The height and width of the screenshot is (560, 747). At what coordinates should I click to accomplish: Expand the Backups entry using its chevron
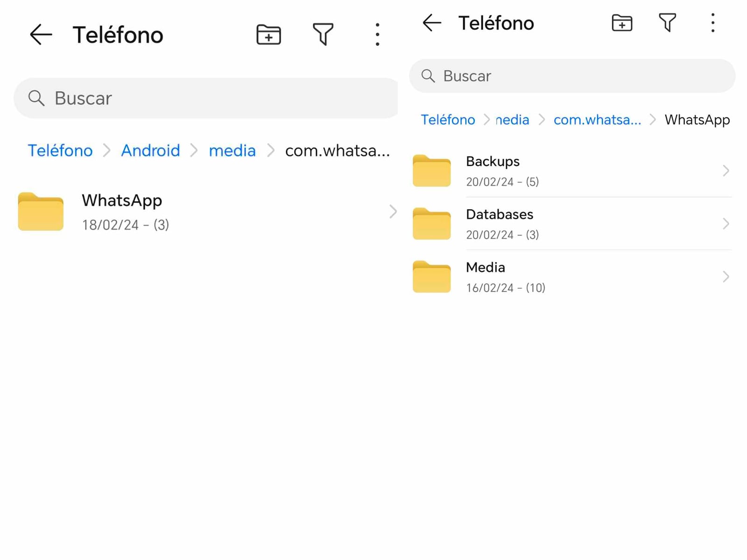(x=725, y=171)
